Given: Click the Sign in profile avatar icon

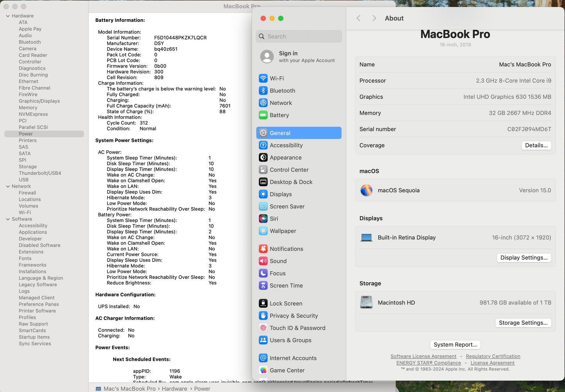Looking at the screenshot, I should (267, 57).
